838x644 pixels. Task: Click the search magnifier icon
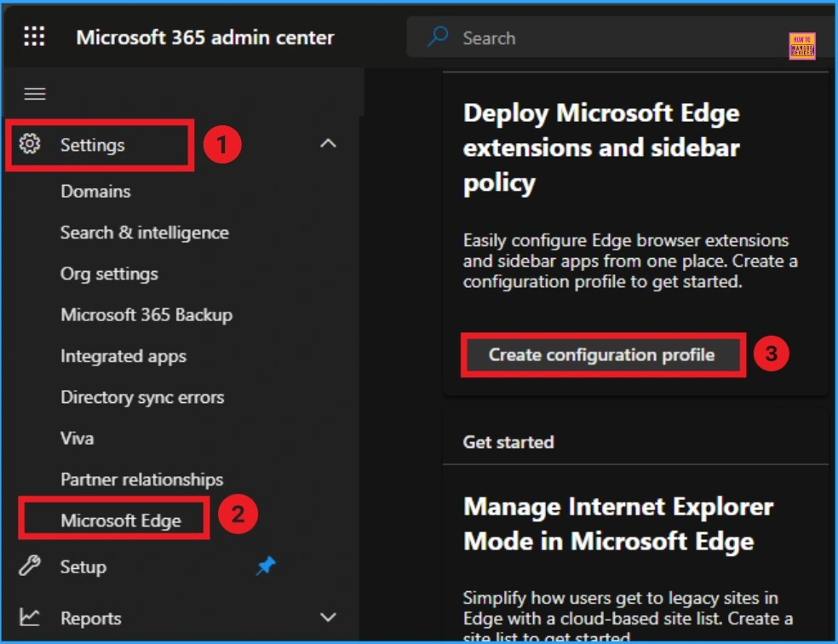[438, 37]
